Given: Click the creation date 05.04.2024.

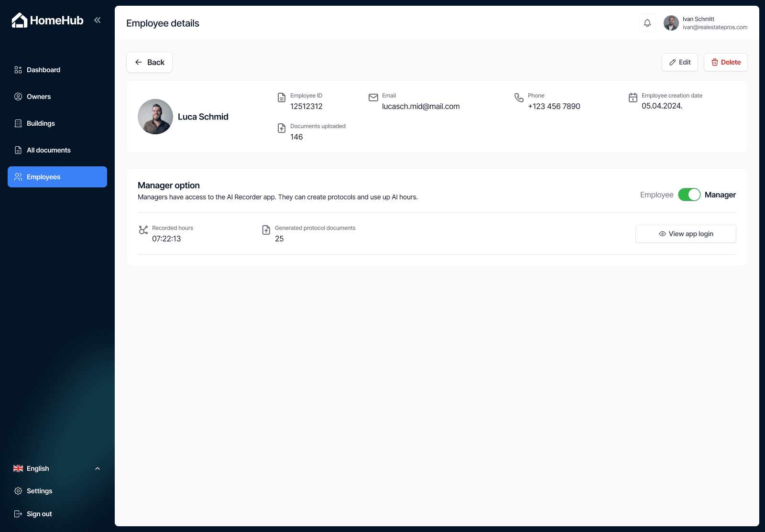Looking at the screenshot, I should [662, 106].
